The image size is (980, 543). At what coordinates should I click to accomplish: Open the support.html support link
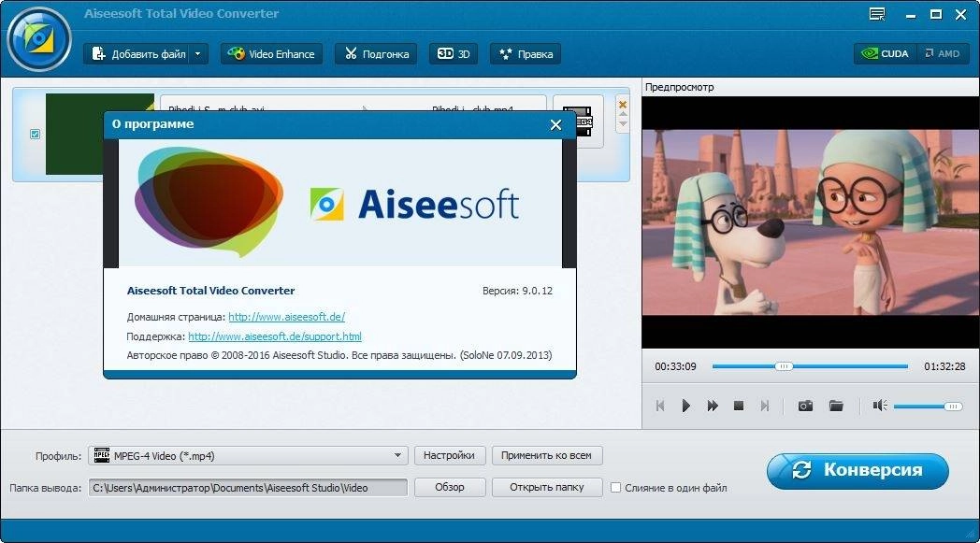274,336
